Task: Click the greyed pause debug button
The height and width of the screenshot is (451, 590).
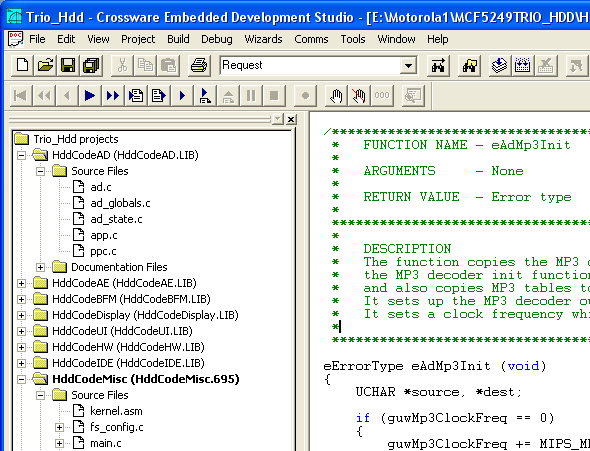Action: click(x=251, y=96)
